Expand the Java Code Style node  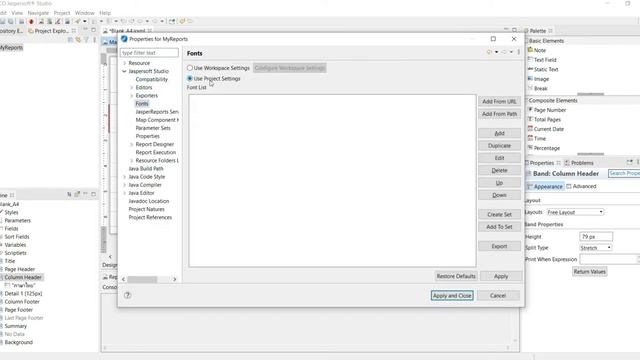(x=124, y=177)
